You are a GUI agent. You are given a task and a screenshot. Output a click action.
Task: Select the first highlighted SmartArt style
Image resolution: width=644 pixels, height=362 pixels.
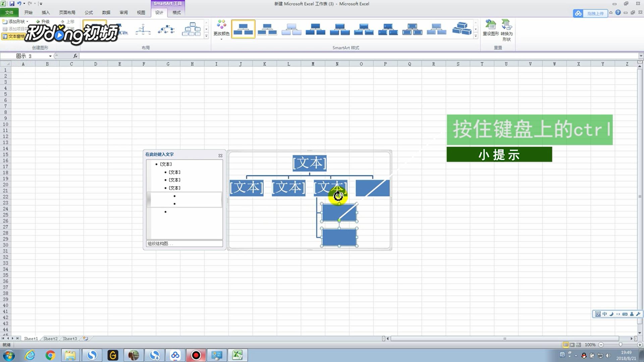click(x=243, y=29)
